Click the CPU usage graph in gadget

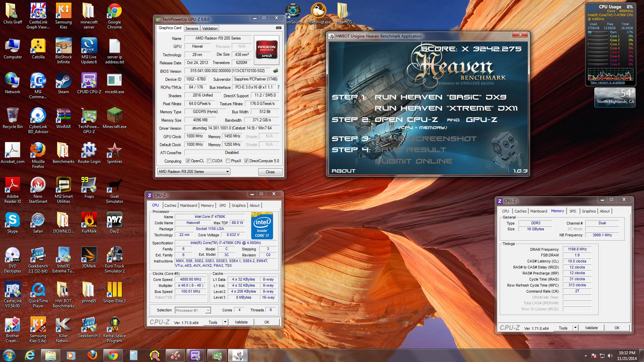pos(610,74)
